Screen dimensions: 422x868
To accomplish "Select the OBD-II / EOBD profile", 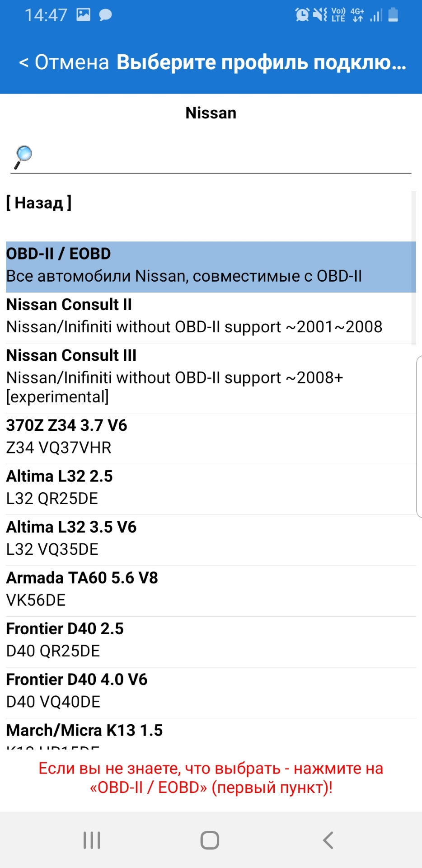I will point(211,266).
